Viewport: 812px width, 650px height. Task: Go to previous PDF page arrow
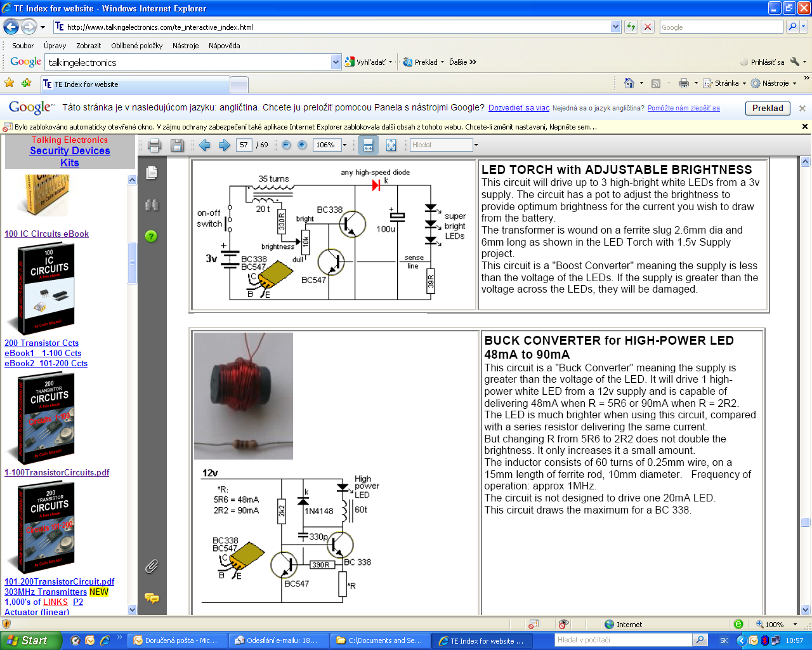(x=204, y=145)
